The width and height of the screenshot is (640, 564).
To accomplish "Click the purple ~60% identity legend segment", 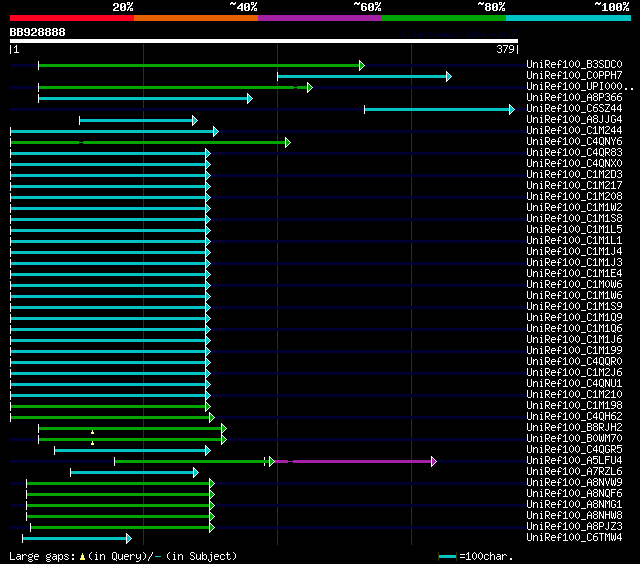I will [320, 18].
